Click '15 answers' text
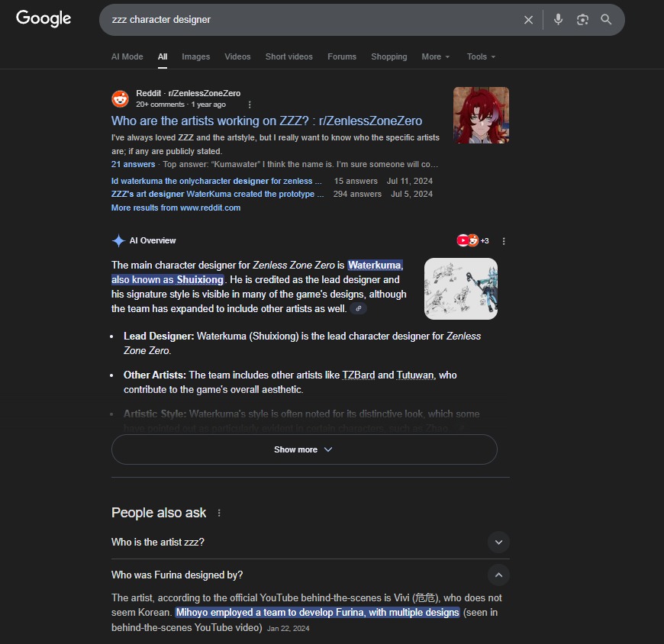This screenshot has height=644, width=664. click(x=356, y=181)
